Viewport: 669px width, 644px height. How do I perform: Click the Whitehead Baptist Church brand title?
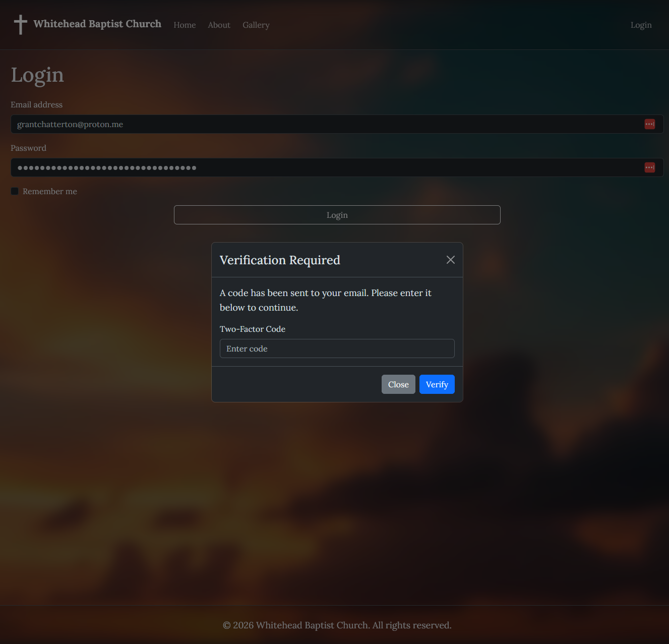coord(97,24)
